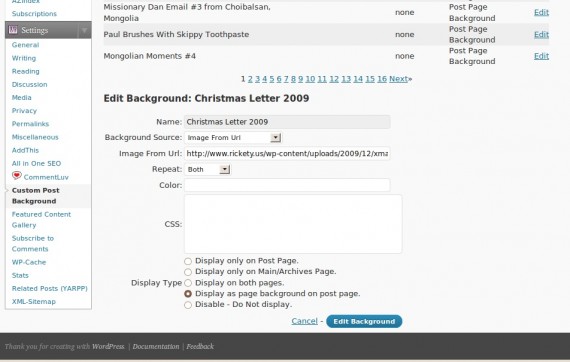Open General settings in sidebar

[25, 45]
